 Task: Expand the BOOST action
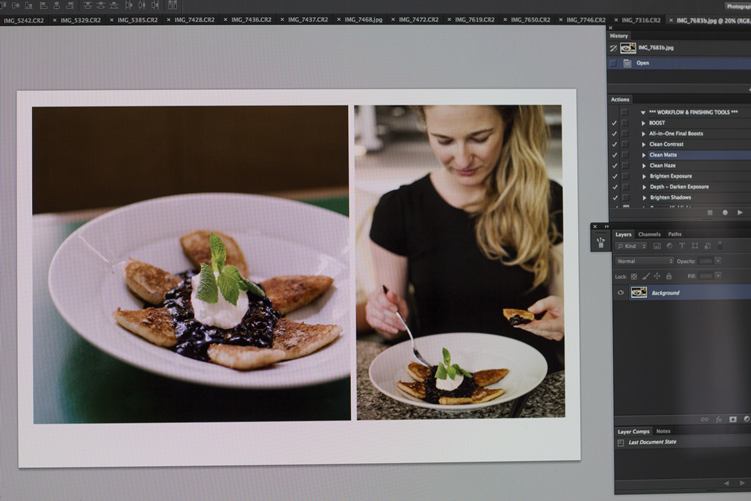pos(644,123)
